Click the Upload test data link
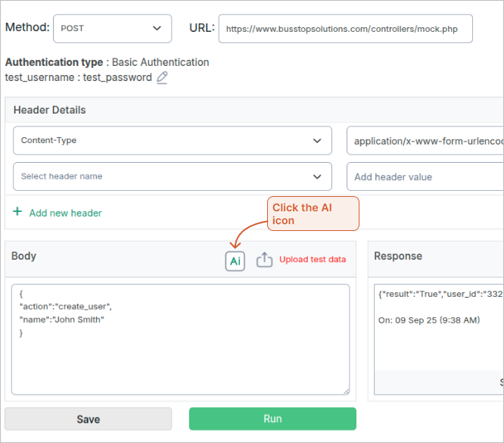The height and width of the screenshot is (443, 504). click(313, 260)
